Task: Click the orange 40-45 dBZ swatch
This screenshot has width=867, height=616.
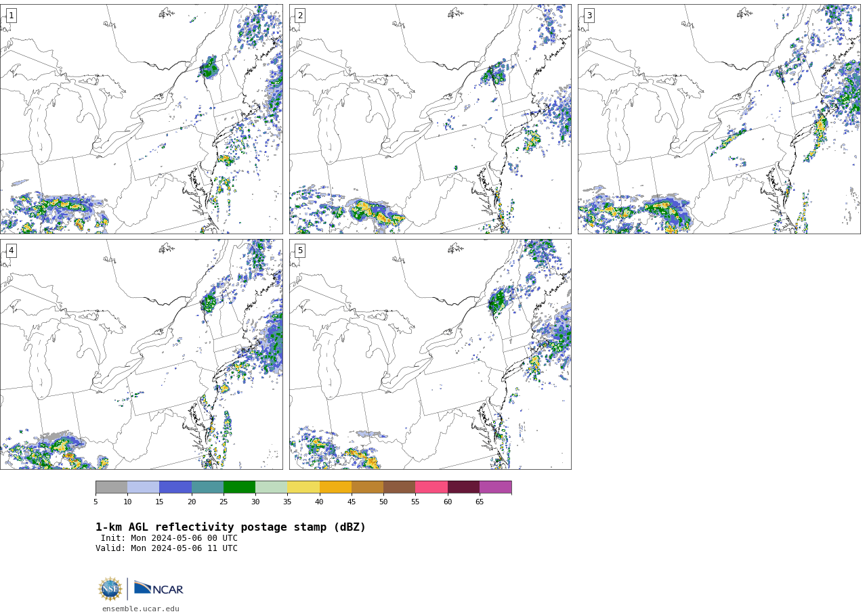Action: [335, 487]
